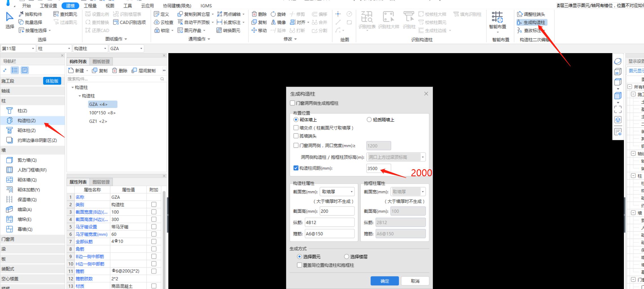
Task: Open the 第11层 floor dropdown
Action: [x=18, y=49]
